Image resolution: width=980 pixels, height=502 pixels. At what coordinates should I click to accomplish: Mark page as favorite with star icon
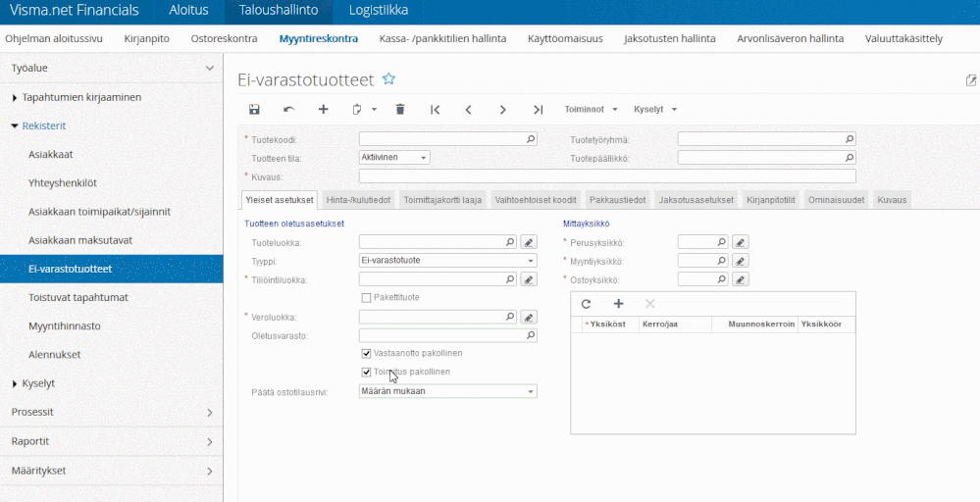(388, 78)
